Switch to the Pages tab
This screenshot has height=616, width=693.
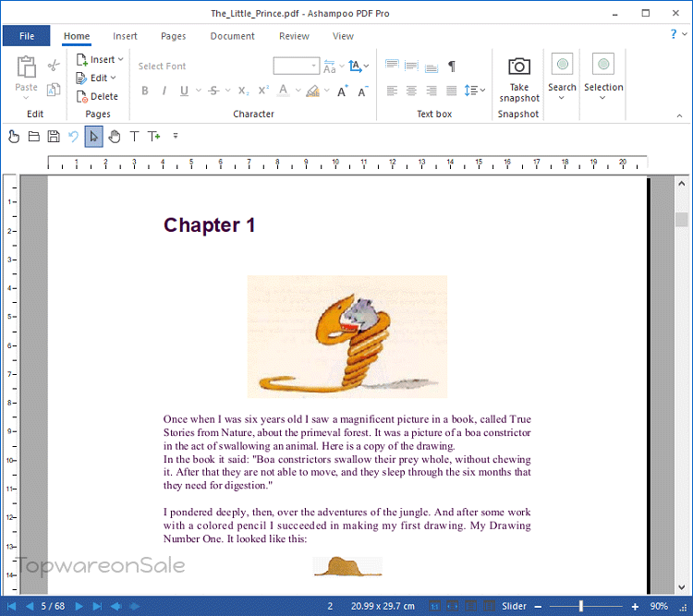174,36
